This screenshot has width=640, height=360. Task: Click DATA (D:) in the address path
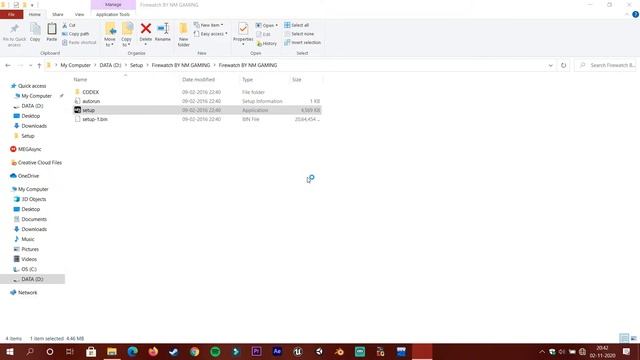coord(110,65)
